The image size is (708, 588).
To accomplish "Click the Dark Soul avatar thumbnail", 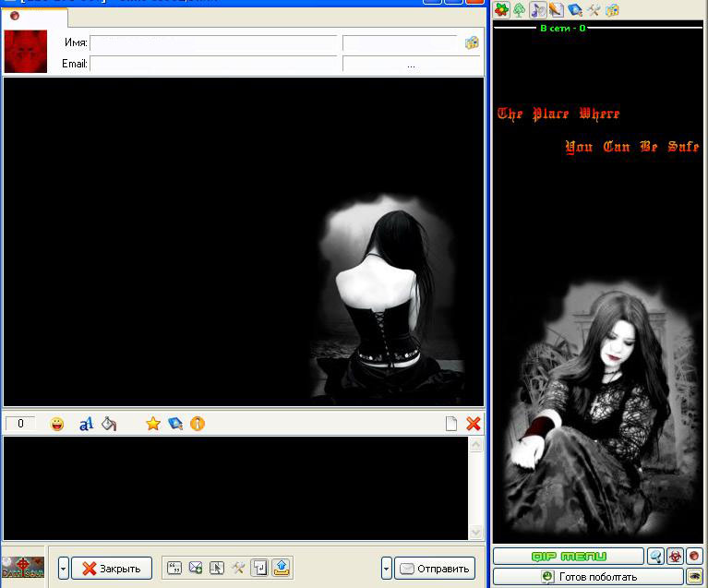I will 23,567.
